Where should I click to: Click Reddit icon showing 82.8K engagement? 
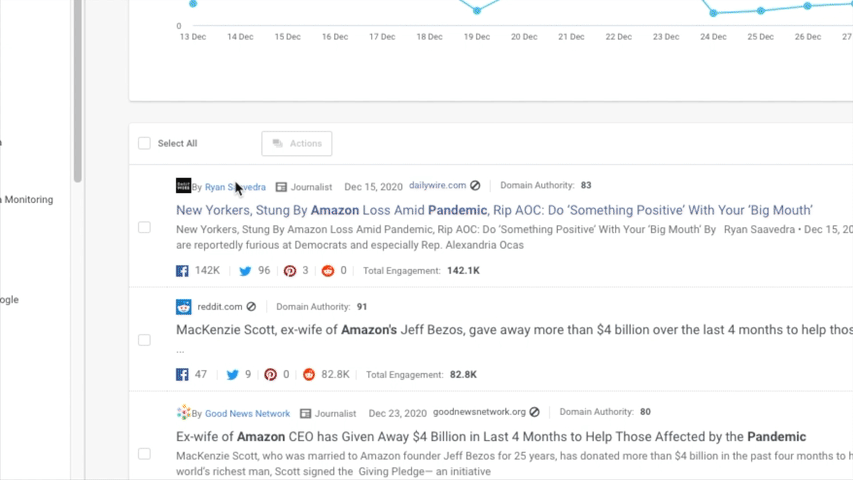coord(309,375)
